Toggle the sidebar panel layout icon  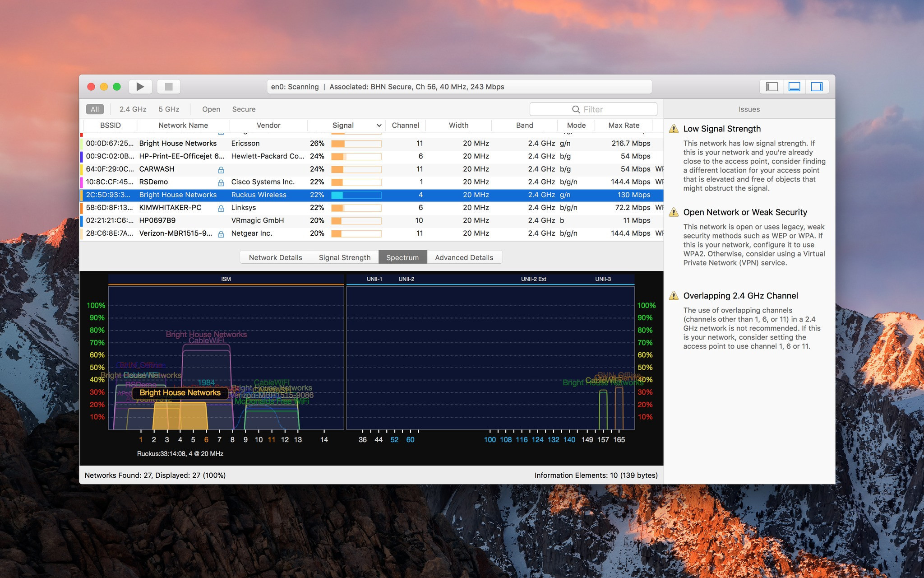tap(818, 87)
